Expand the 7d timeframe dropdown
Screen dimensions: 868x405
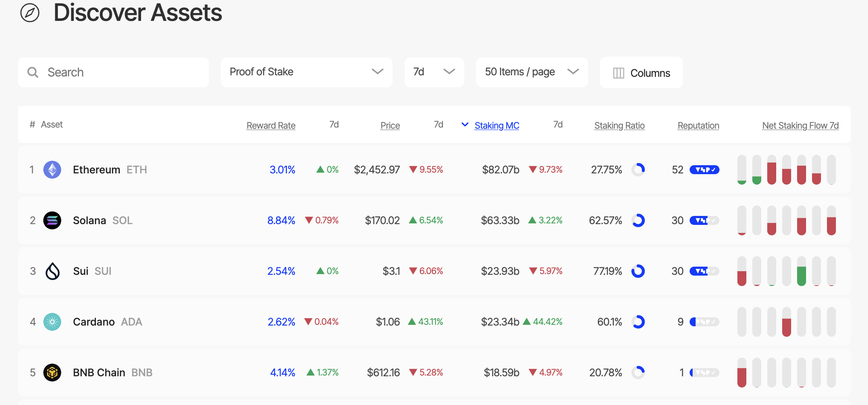[434, 72]
